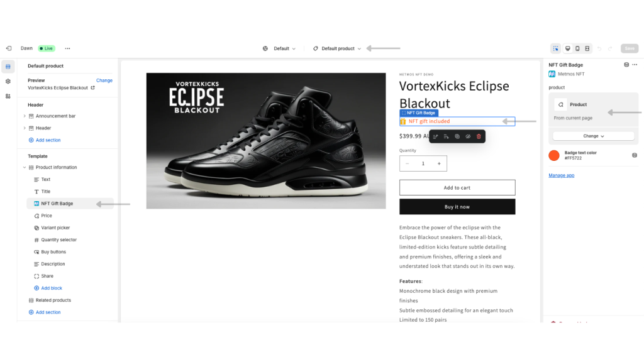Select the desktop preview icon
Viewport: 644px width, 362px height.
(568, 48)
